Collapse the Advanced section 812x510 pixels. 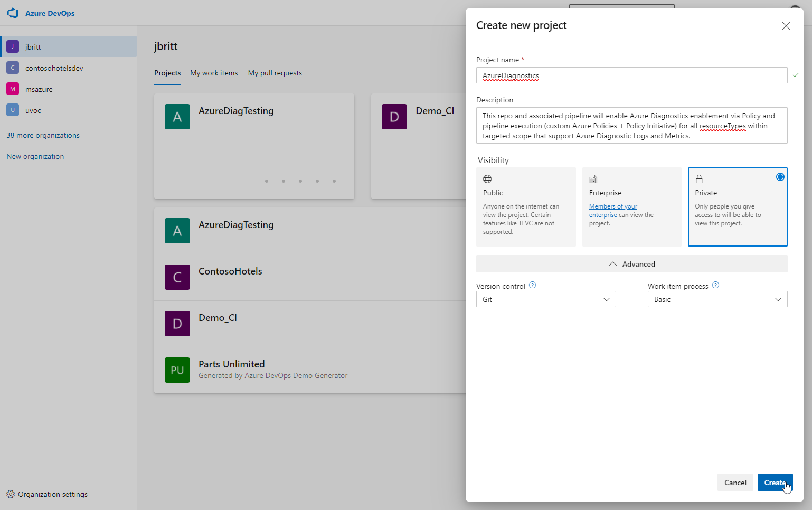tap(632, 264)
